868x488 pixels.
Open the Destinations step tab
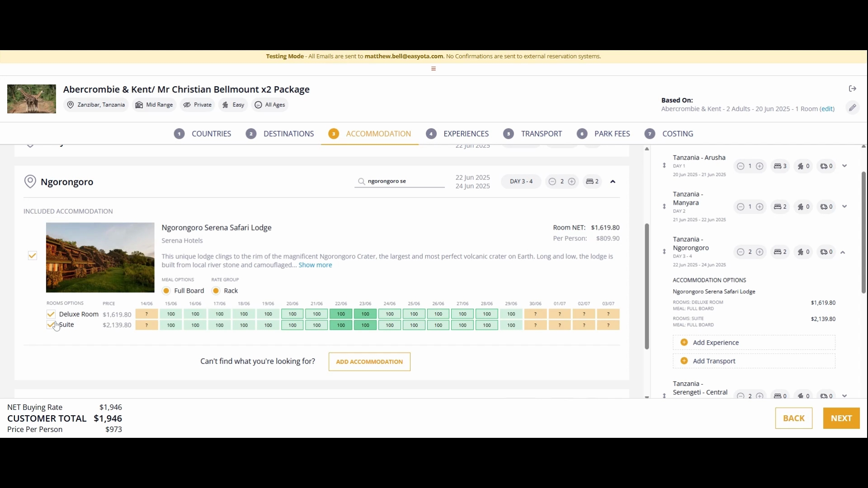click(280, 134)
